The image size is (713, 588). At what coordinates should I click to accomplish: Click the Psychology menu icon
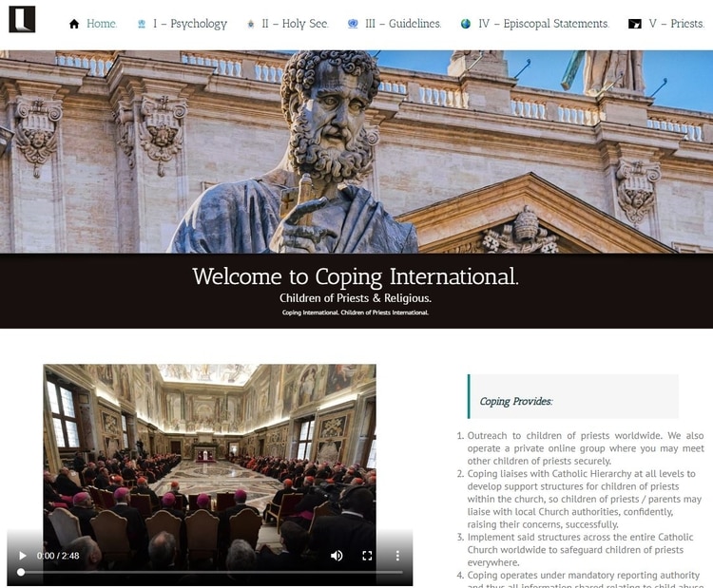point(142,24)
